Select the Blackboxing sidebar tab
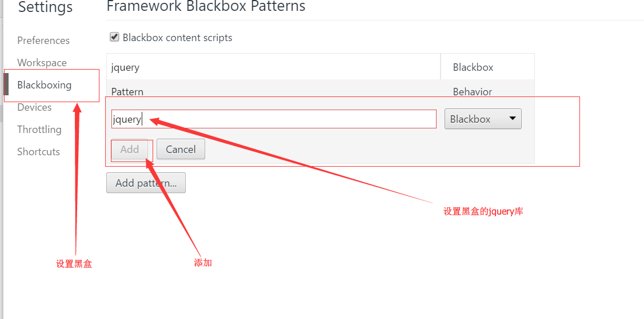Screen dimensions: 644x319 click(x=45, y=85)
